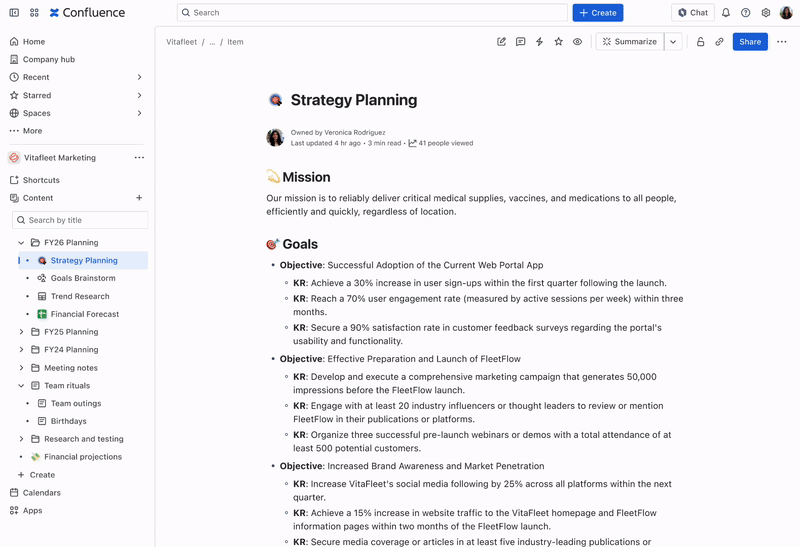Open Calendars in sidebar
This screenshot has width=800, height=547.
click(41, 493)
